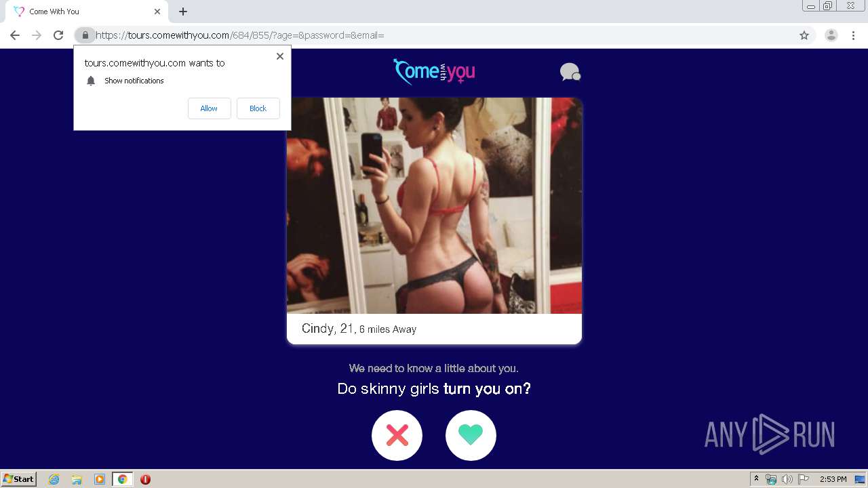868x488 pixels.
Task: Open the Windows Start menu
Action: click(x=19, y=479)
